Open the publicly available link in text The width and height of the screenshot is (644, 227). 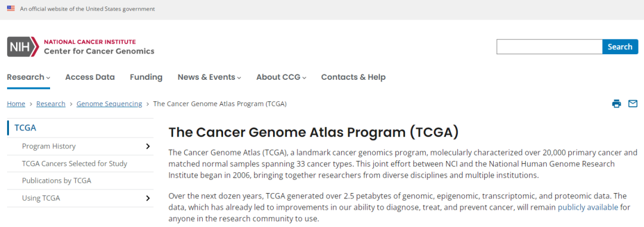click(x=588, y=207)
